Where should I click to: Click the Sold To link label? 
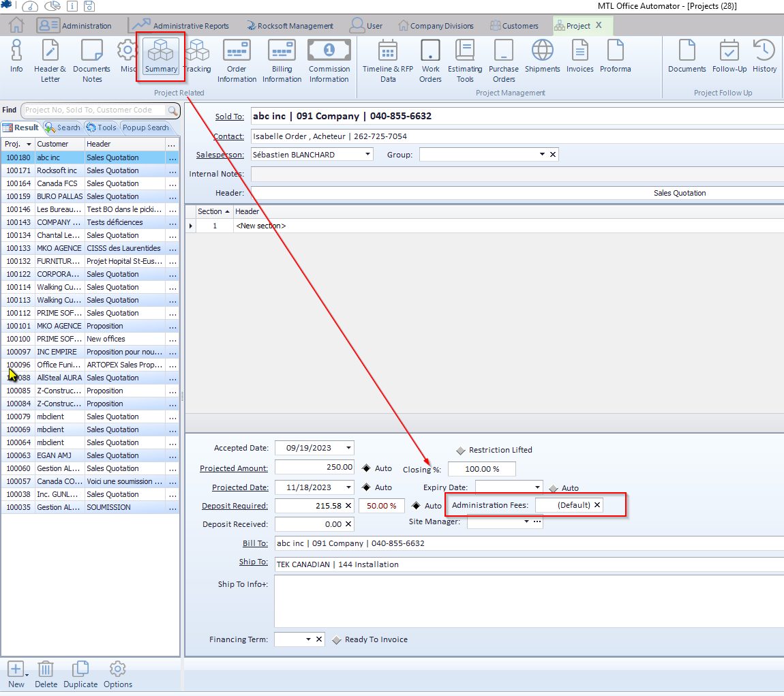point(229,117)
